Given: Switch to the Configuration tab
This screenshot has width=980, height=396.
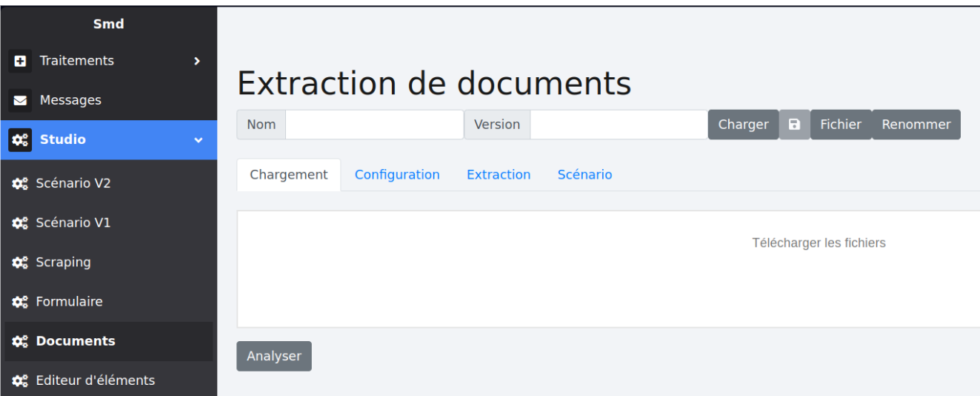Looking at the screenshot, I should [x=397, y=175].
